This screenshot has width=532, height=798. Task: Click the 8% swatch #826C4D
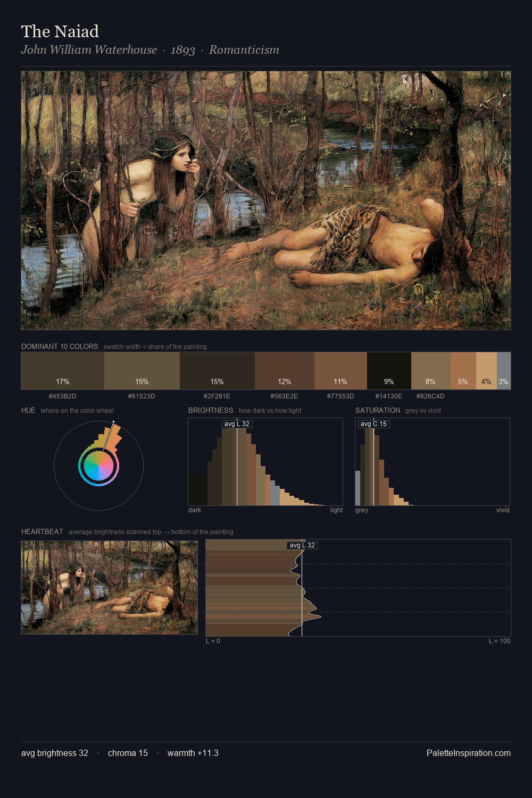tap(431, 371)
